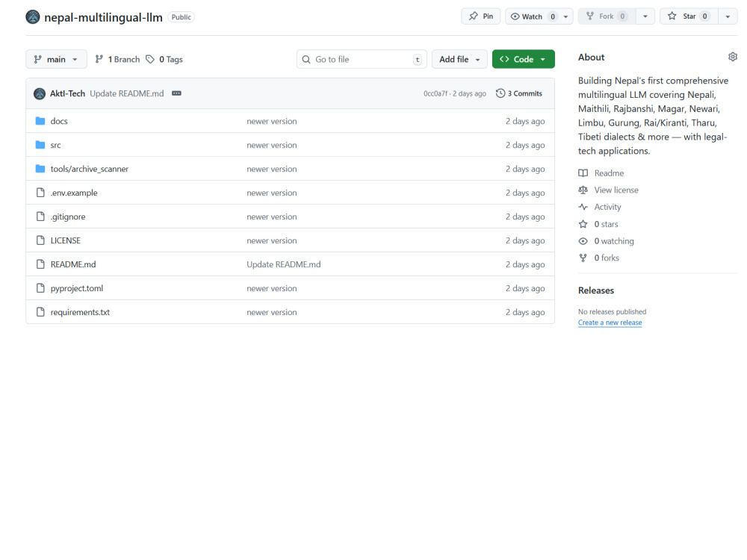
Task: Open the docs folder
Action: pos(59,121)
